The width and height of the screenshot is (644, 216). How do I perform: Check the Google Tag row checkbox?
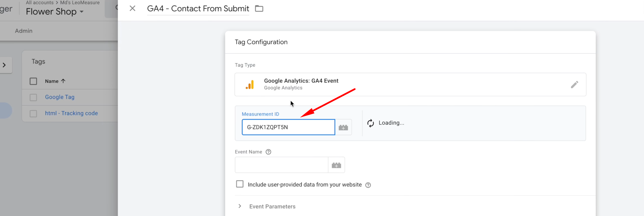tap(33, 97)
